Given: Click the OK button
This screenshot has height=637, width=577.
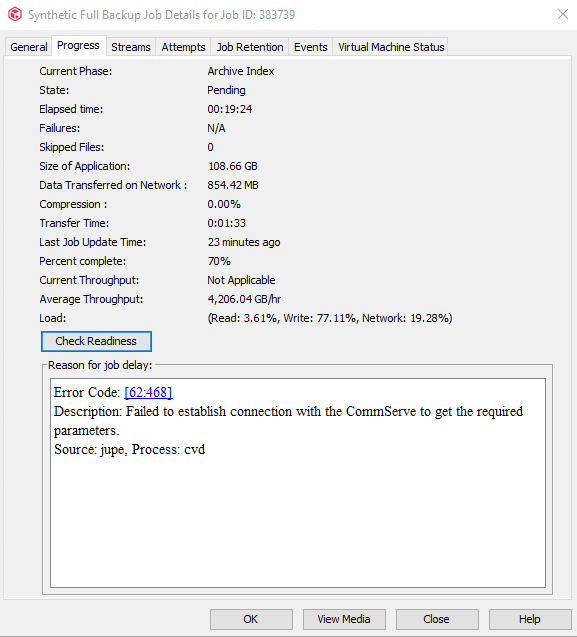Looking at the screenshot, I should [251, 619].
